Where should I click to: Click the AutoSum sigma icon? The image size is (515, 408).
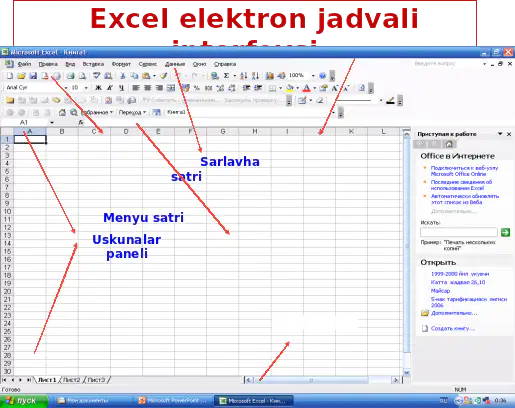click(226, 76)
